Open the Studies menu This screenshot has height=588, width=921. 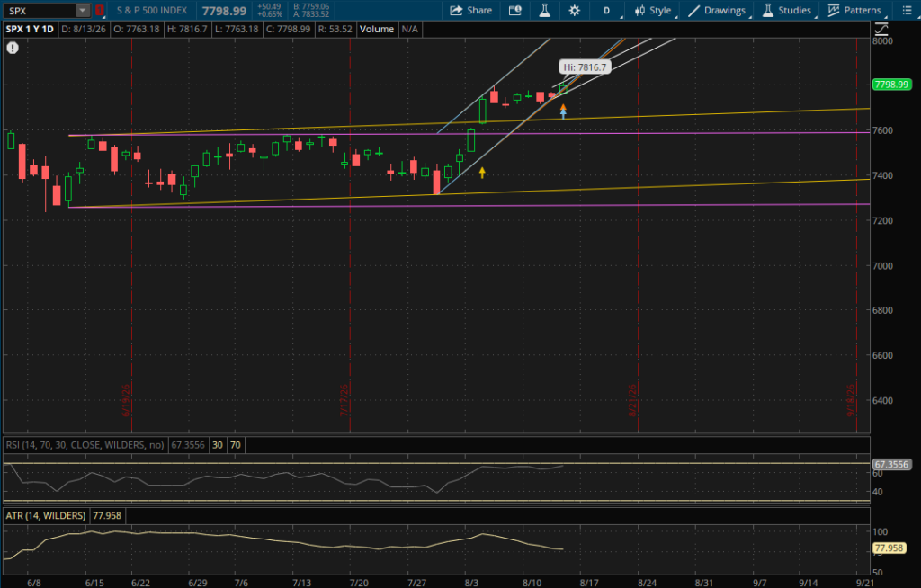[786, 11]
